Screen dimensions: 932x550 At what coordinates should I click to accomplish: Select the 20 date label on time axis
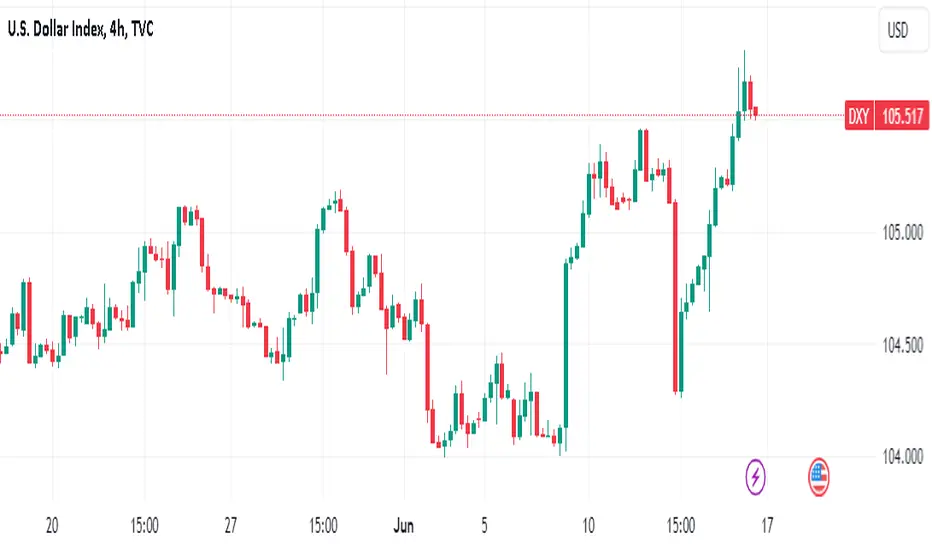52,526
